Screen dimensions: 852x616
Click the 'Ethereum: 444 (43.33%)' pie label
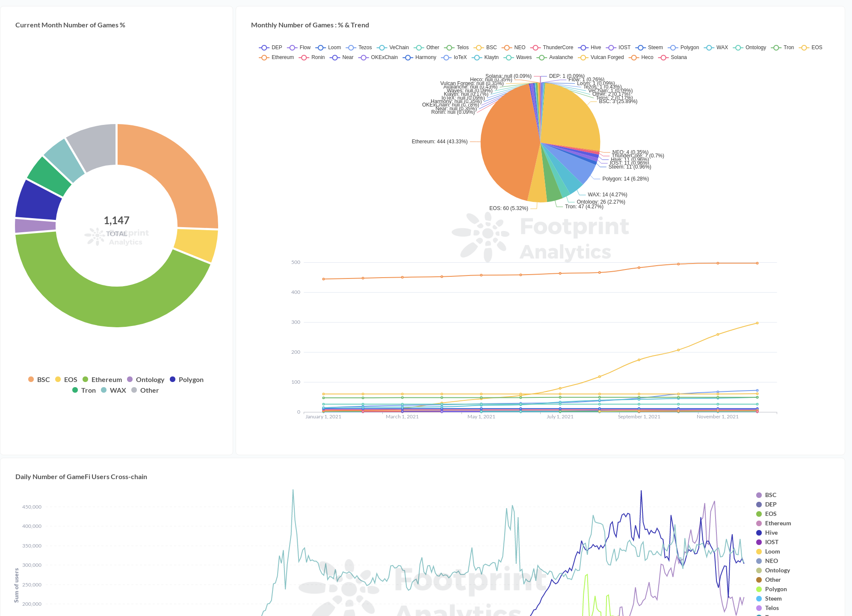(439, 141)
